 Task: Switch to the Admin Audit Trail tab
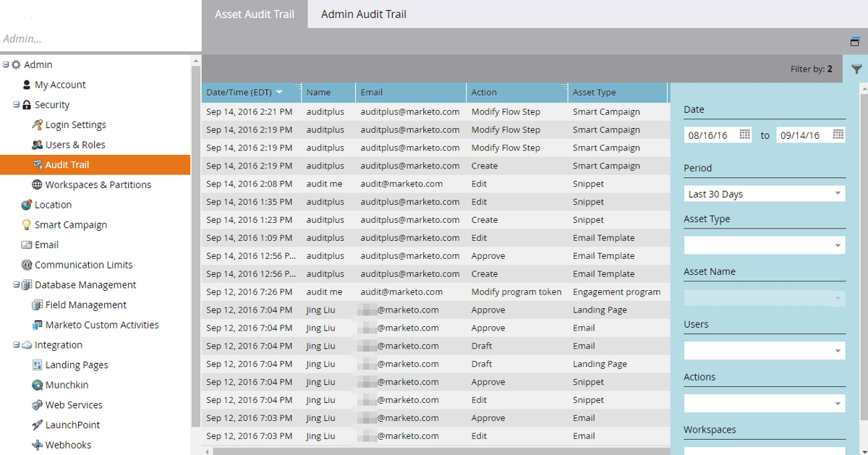[363, 14]
